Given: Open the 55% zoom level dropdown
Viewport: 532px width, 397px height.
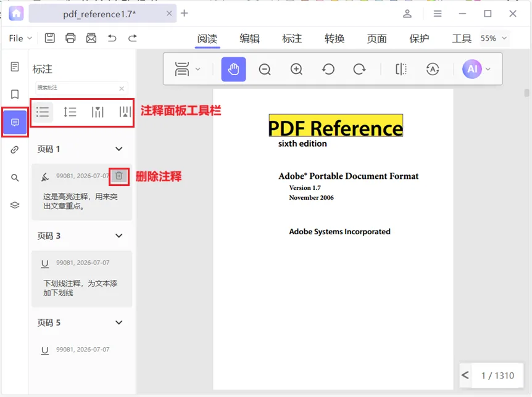Looking at the screenshot, I should (494, 38).
